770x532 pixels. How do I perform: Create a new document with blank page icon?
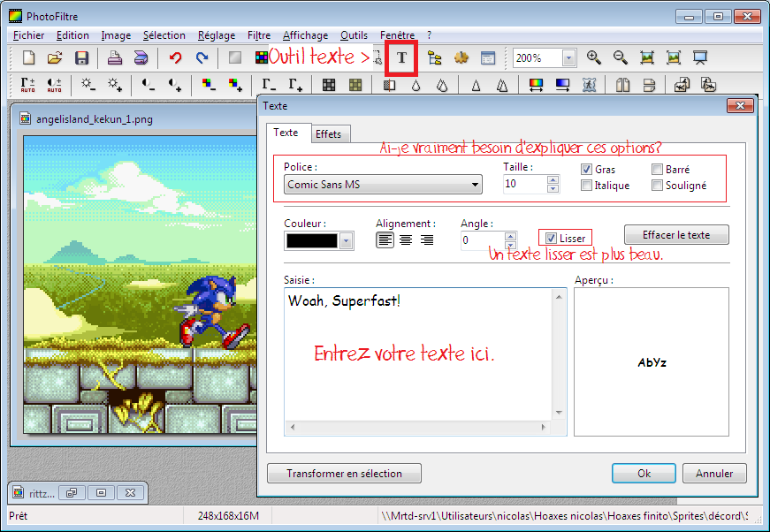click(x=29, y=58)
